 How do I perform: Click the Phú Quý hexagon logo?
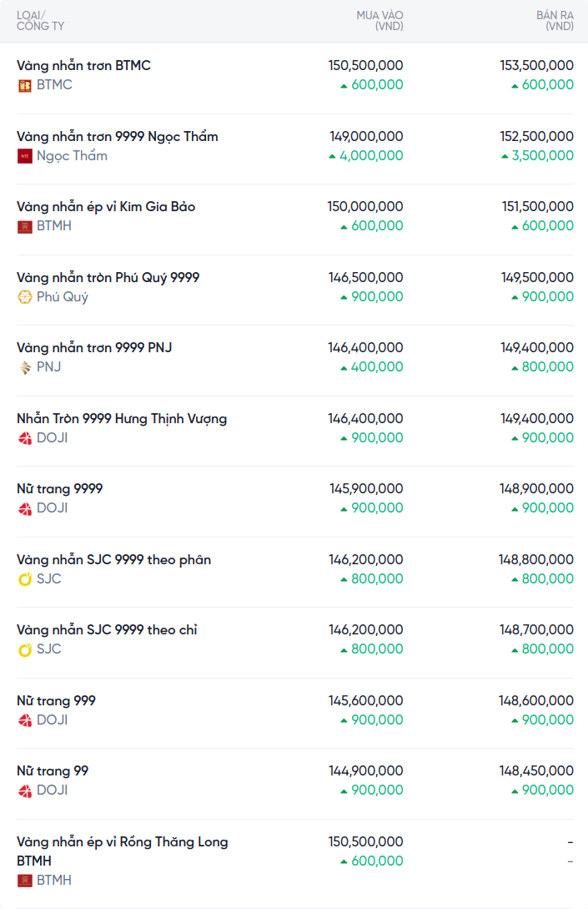(x=25, y=297)
